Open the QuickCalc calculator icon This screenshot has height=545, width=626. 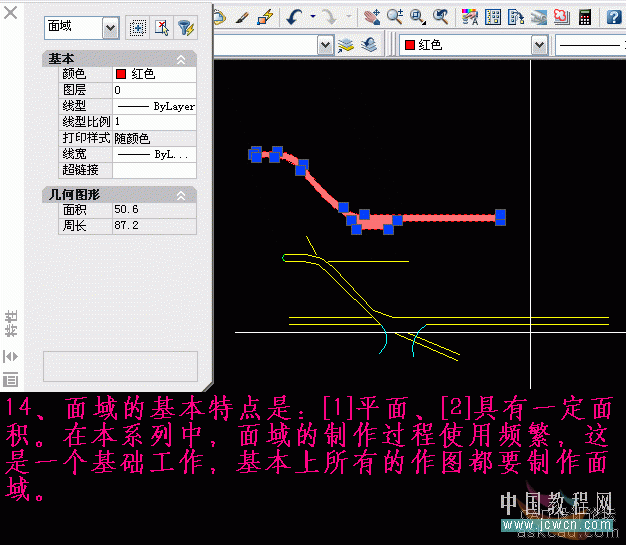click(x=584, y=17)
